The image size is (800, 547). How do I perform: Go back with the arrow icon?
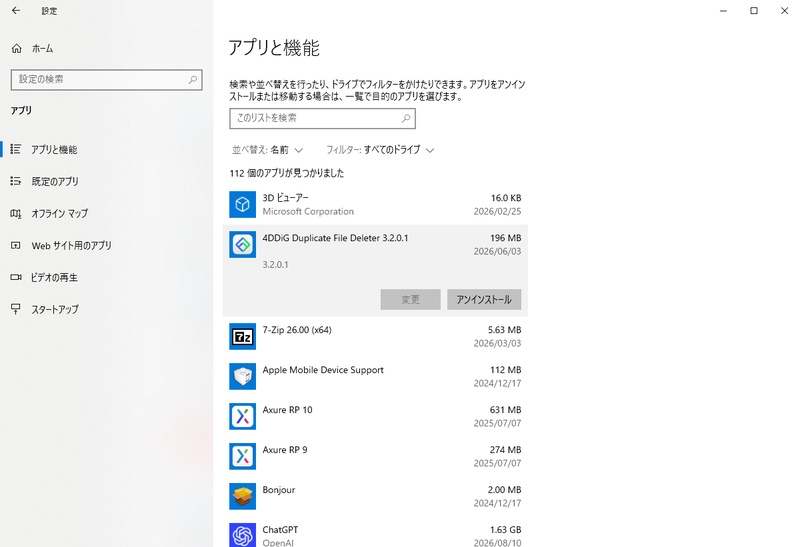tap(16, 10)
